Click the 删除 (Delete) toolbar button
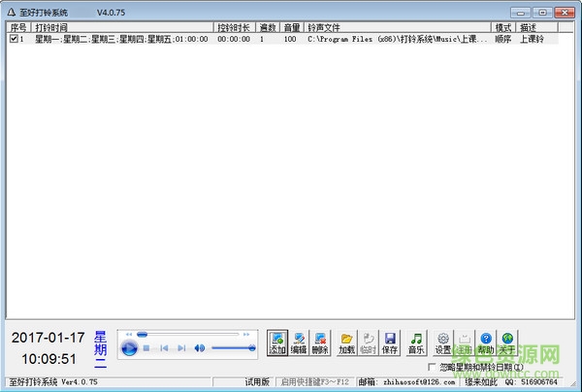The height and width of the screenshot is (392, 582). coord(320,343)
